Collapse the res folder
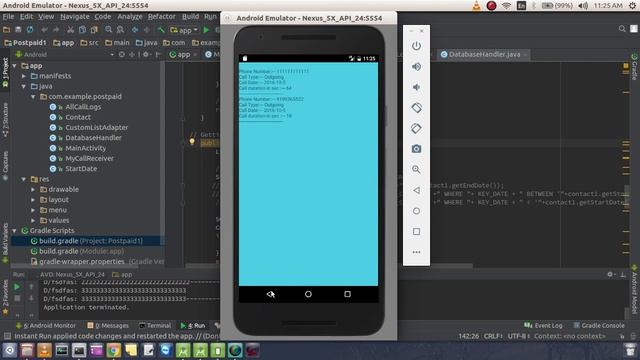 point(24,179)
